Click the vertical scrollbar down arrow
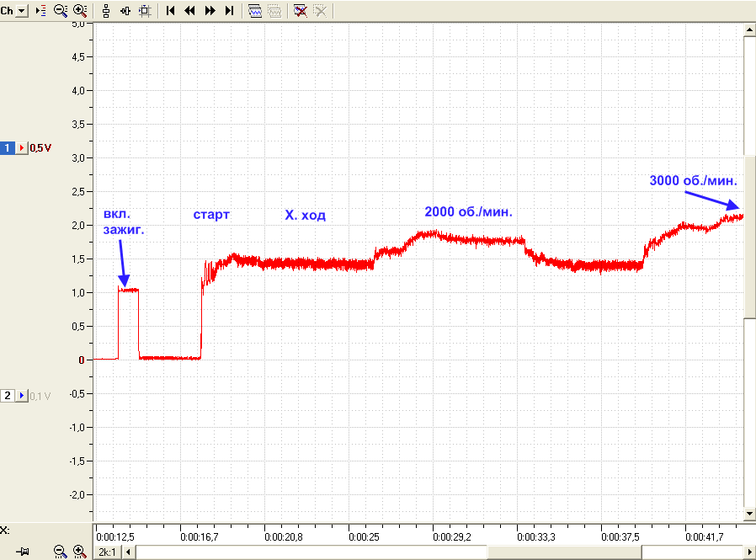The image size is (756, 560). [x=750, y=513]
